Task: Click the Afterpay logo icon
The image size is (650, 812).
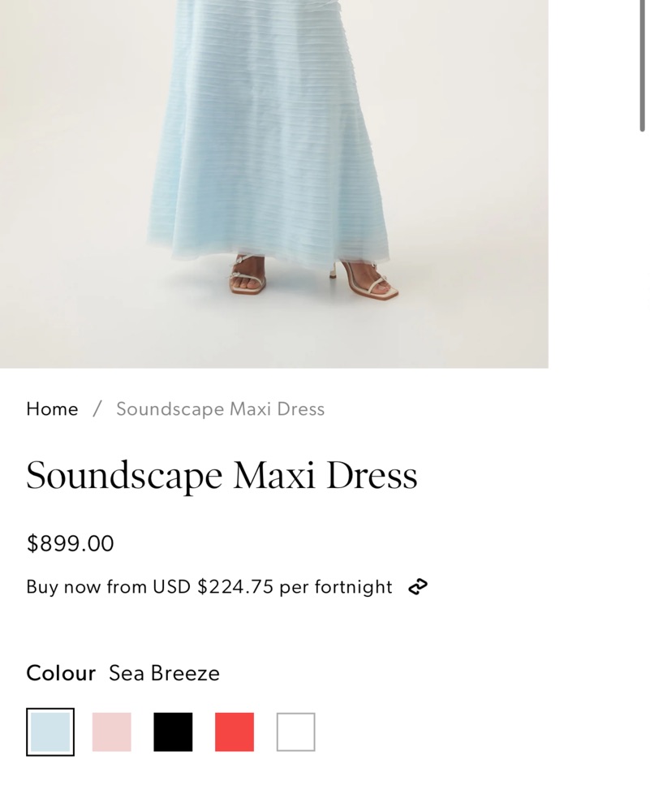Action: click(x=418, y=587)
